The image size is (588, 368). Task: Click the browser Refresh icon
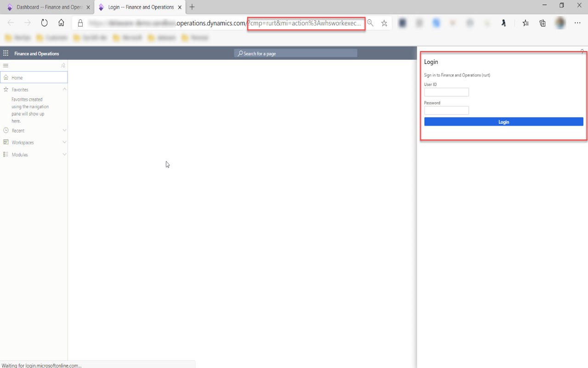click(44, 23)
